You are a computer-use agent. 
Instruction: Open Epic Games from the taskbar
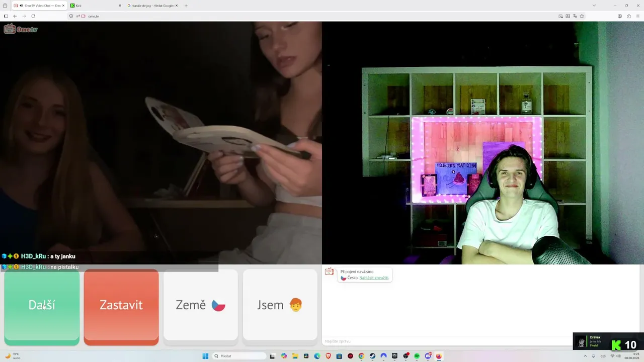[395, 356]
